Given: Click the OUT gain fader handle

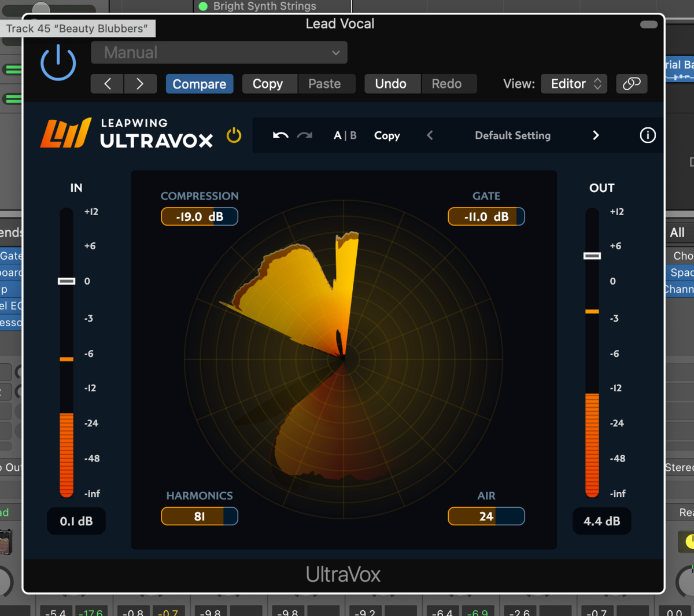Looking at the screenshot, I should click(592, 256).
